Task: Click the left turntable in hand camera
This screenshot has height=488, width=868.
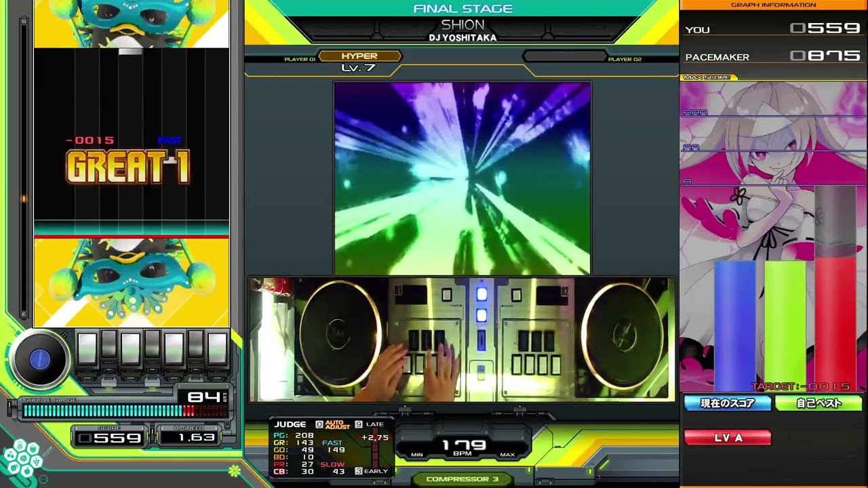Action: (339, 335)
